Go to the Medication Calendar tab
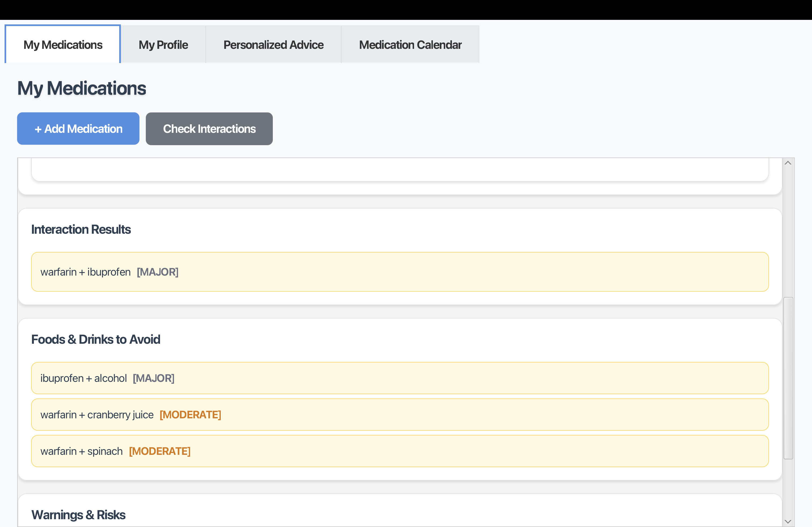 410,45
